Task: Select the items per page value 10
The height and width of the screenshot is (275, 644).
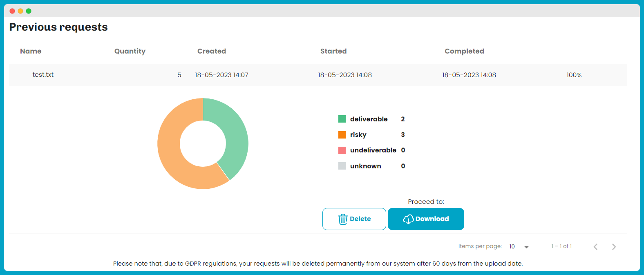Action: click(512, 246)
